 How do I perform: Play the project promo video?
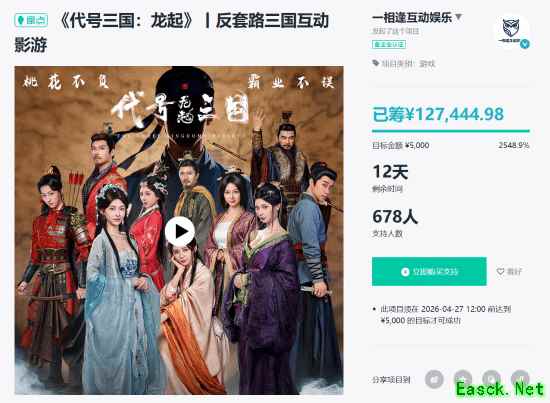[180, 231]
